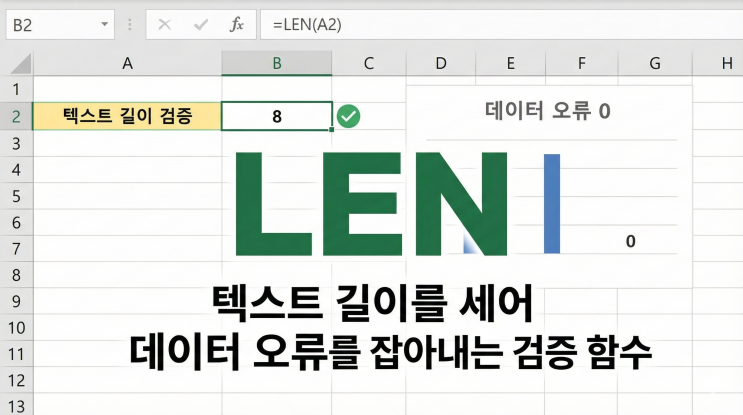
Task: Click the 0 data label in chart
Action: [630, 241]
